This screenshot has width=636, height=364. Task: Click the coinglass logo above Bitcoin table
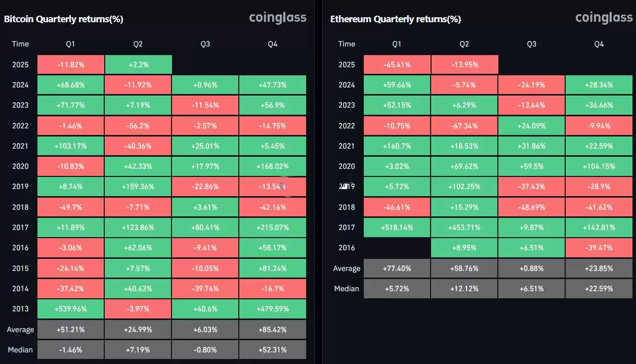(x=278, y=18)
